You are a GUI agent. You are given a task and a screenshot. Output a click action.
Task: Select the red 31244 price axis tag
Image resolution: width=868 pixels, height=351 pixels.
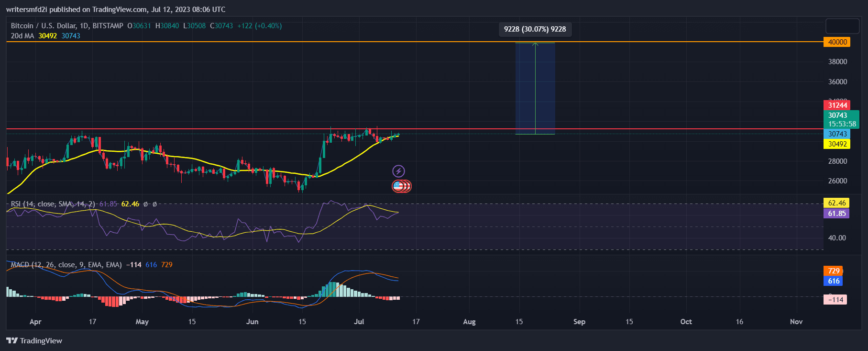(x=837, y=105)
